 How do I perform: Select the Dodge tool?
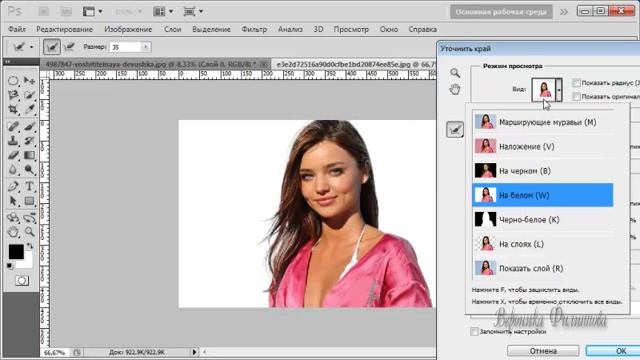click(29, 169)
